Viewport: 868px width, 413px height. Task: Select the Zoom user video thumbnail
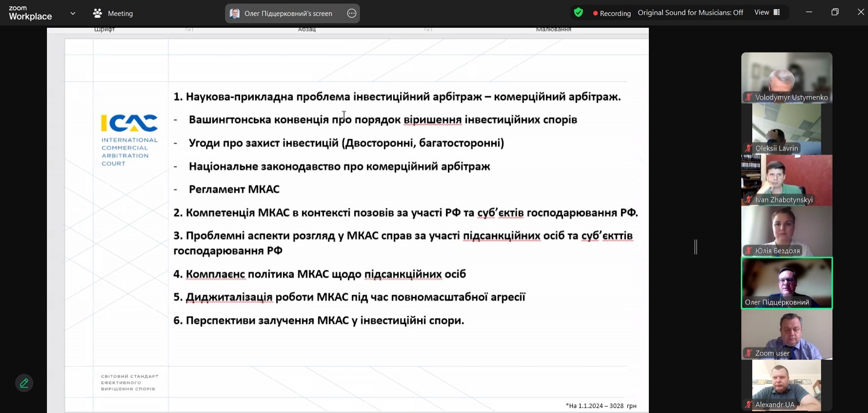point(786,334)
